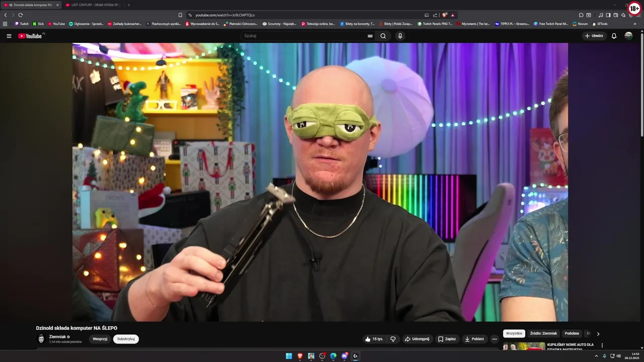This screenshot has height=362, width=644.
Task: Share this page from address bar
Action: pos(435,15)
